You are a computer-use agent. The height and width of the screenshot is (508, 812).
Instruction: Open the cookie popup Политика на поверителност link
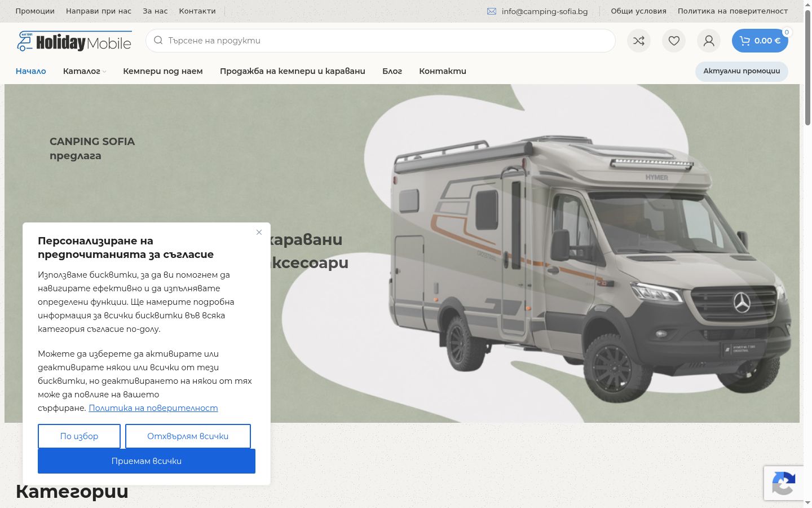[153, 408]
